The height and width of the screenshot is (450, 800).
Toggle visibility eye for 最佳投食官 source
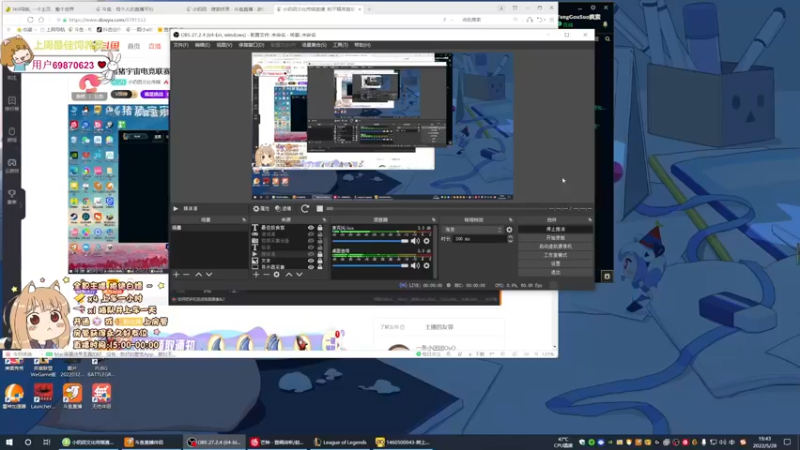click(311, 228)
